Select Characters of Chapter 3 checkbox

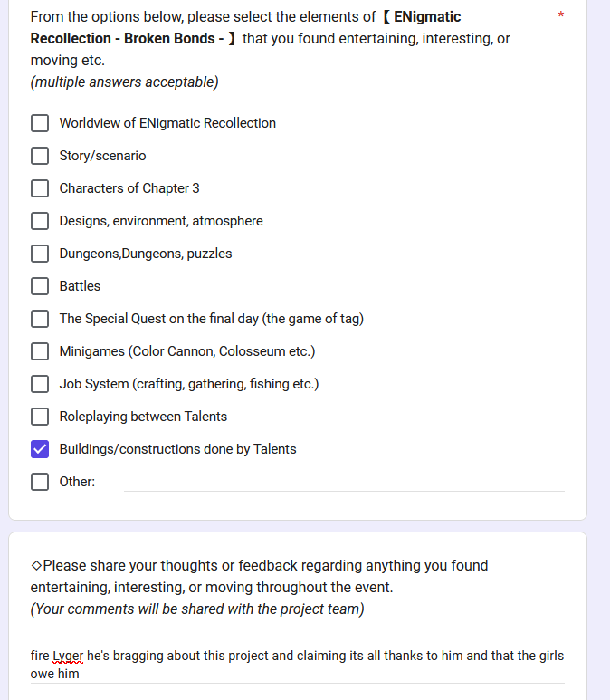40,188
